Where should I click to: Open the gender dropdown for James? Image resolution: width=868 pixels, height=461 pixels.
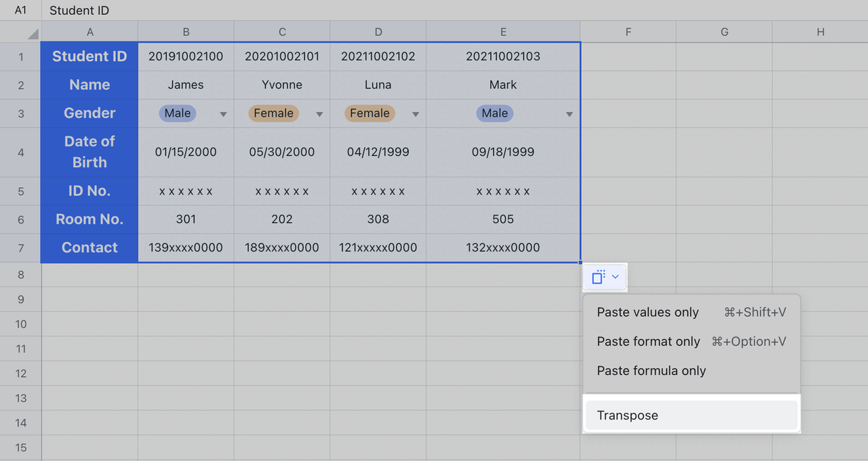point(223,114)
